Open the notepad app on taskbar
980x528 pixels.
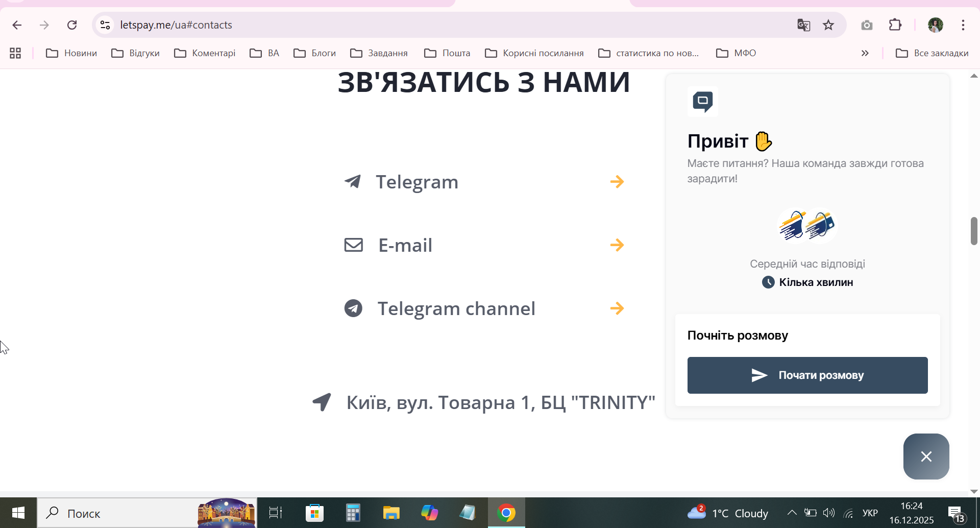468,513
